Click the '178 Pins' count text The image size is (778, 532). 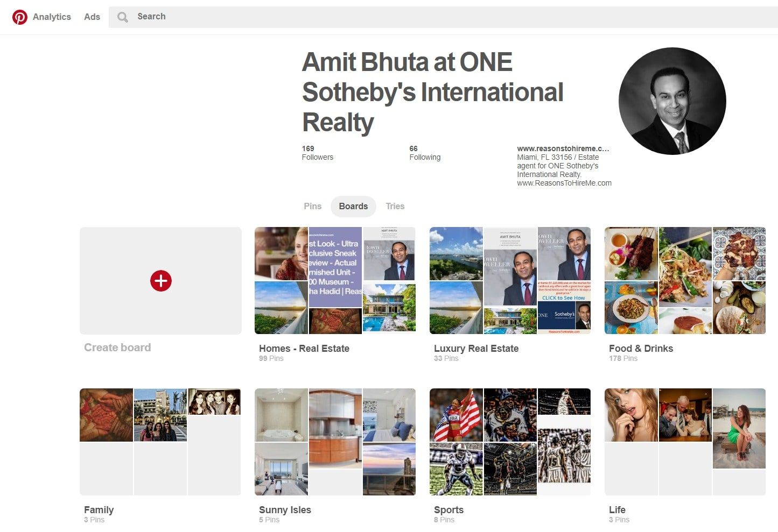[623, 358]
